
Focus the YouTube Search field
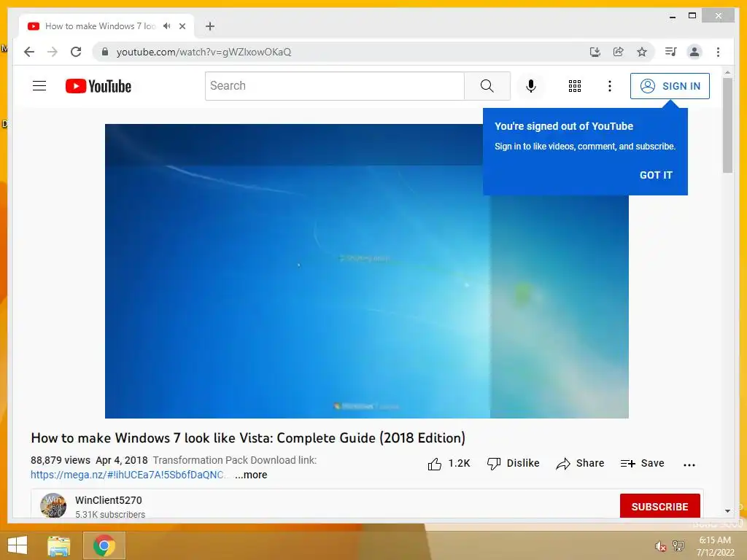[x=334, y=86]
